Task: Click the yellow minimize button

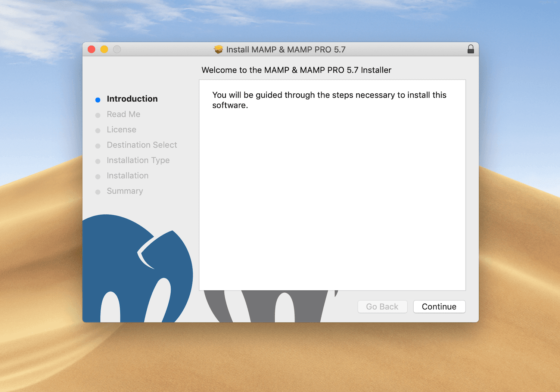Action: tap(104, 49)
